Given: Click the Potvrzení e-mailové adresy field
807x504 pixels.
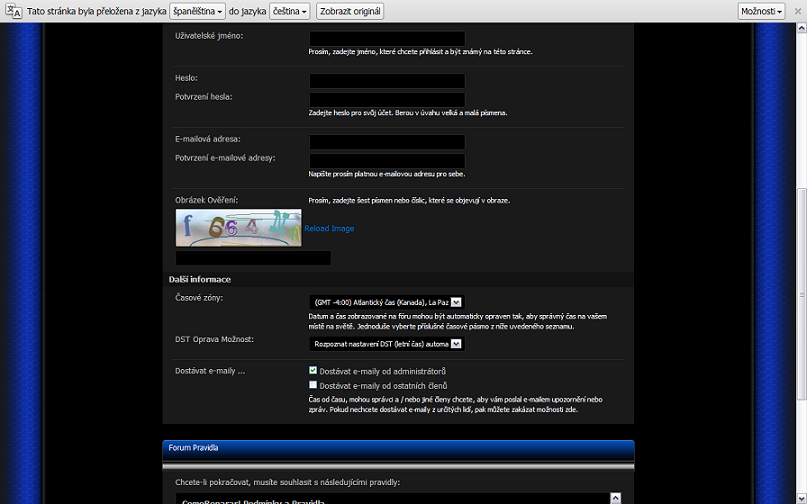Looking at the screenshot, I should pos(386,160).
